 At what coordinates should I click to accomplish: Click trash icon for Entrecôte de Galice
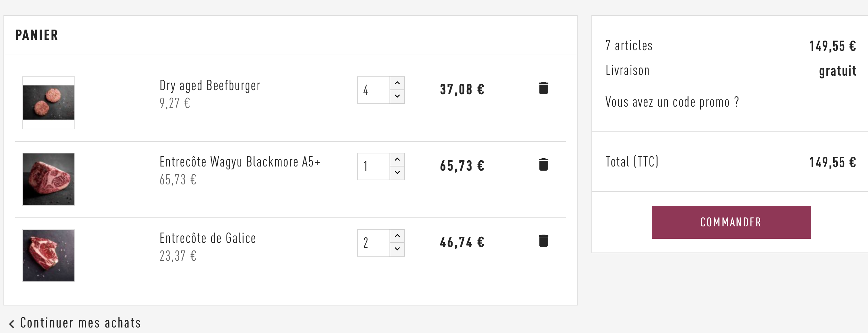[x=543, y=241]
